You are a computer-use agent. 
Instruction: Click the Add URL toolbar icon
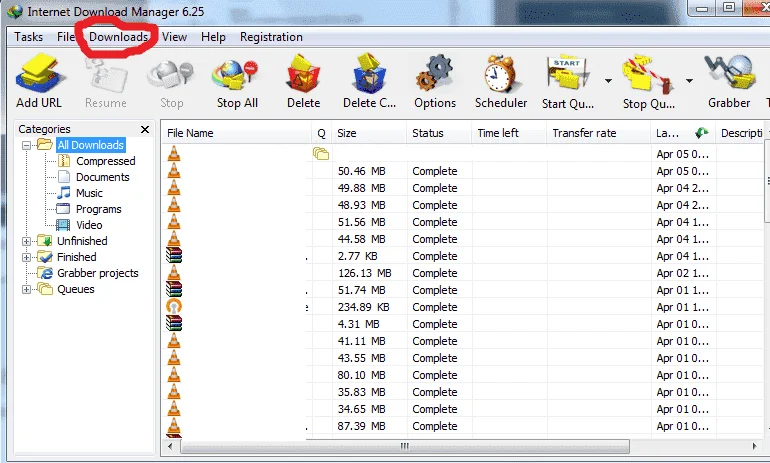click(x=39, y=75)
